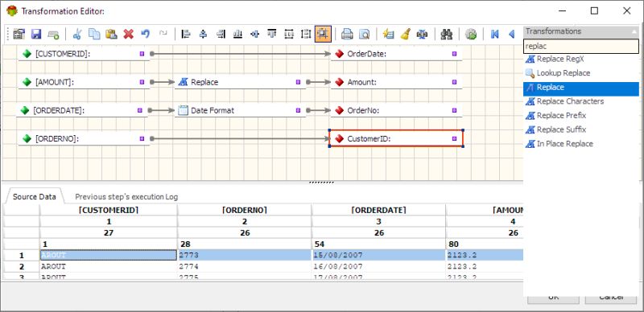Screen dimensions: 644x312
Task: Select the [AMOUNT] source node
Action: (84, 82)
